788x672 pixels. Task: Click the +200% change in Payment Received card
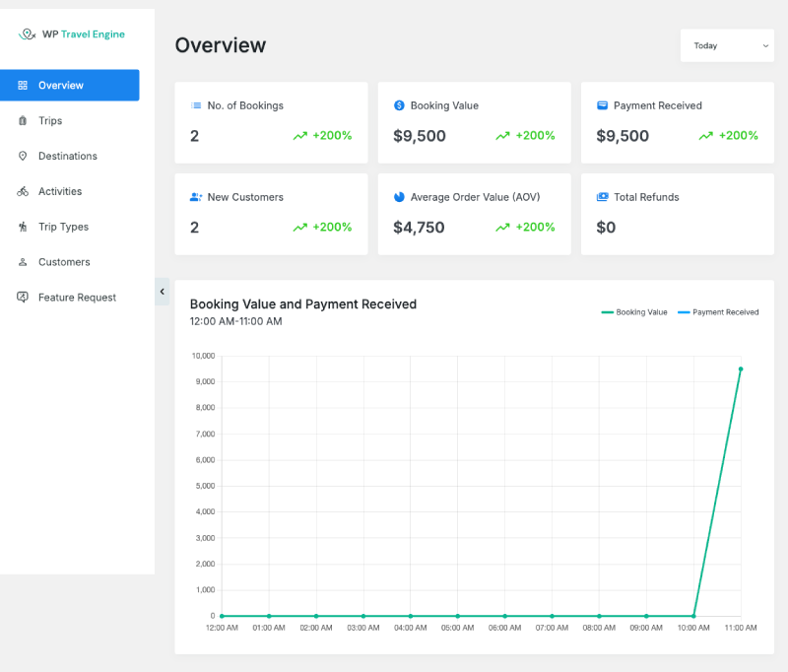click(738, 136)
